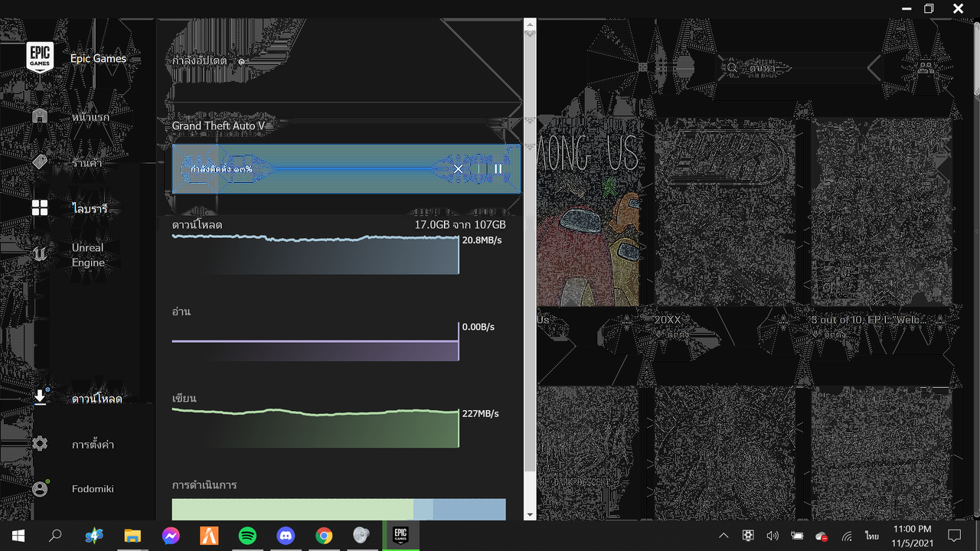Open Windows taskbar search
This screenshot has width=980, height=551.
pos(55,536)
